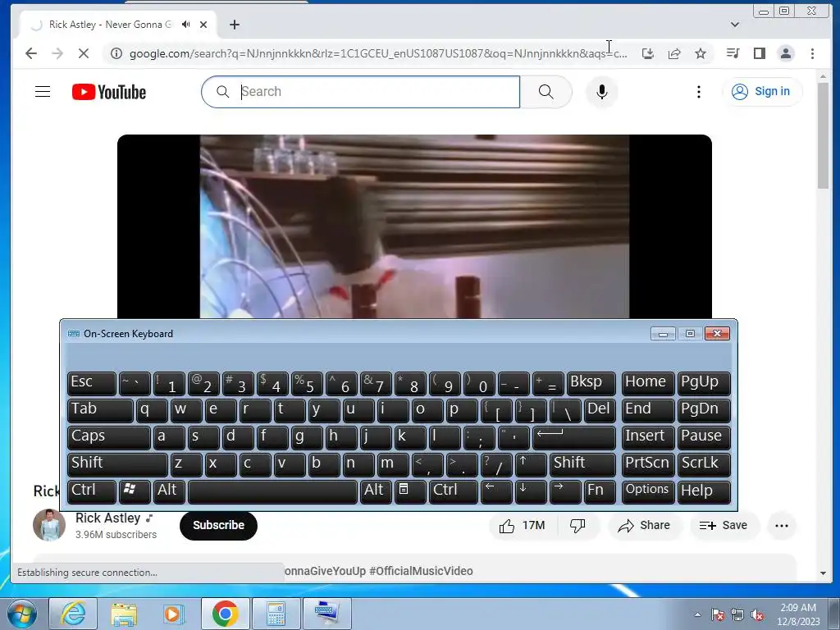Click the page vertical scrollbar thumb
The image size is (840, 630).
point(823,135)
